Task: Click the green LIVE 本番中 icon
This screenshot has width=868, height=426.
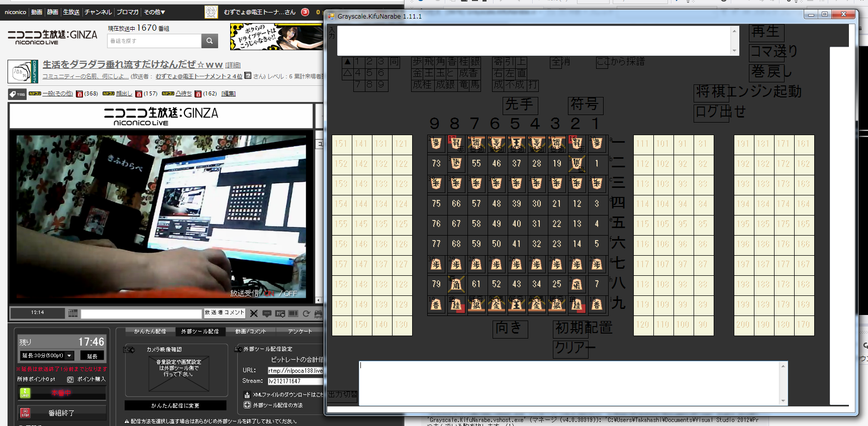Action: [25, 393]
